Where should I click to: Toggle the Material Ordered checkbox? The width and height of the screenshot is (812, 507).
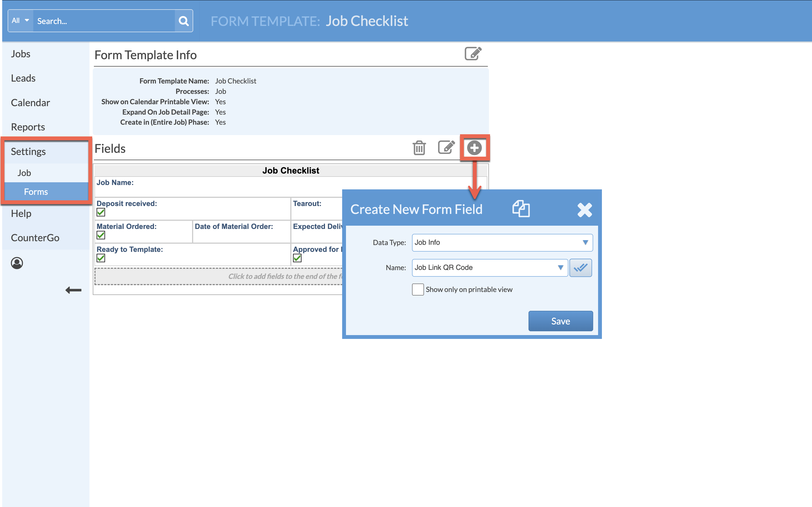click(101, 235)
